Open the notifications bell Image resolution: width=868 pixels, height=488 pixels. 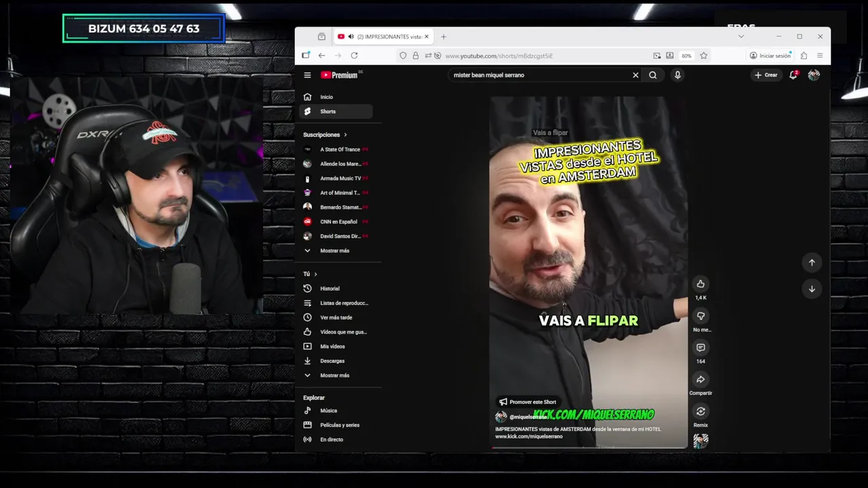pyautogui.click(x=793, y=75)
